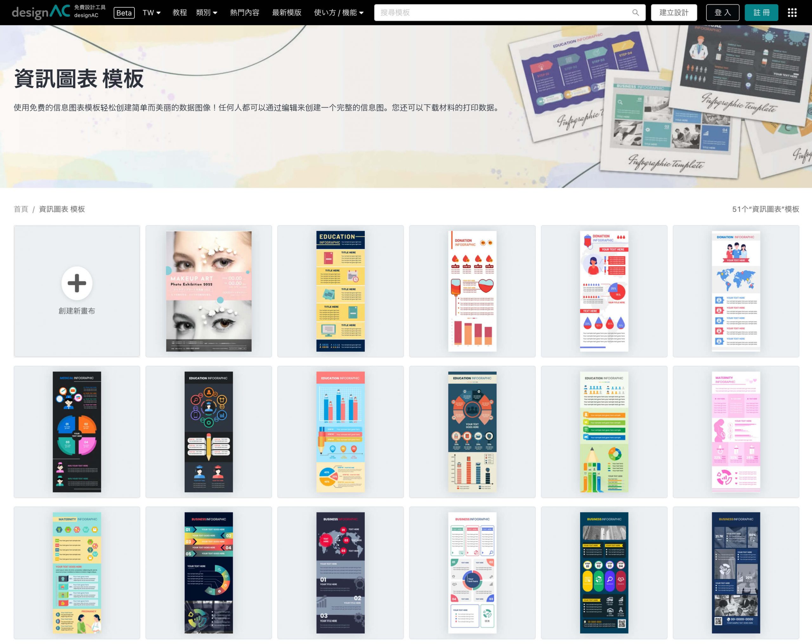The height and width of the screenshot is (644, 812).
Task: Expand the 使い方 / 機能 dropdown
Action: 338,12
